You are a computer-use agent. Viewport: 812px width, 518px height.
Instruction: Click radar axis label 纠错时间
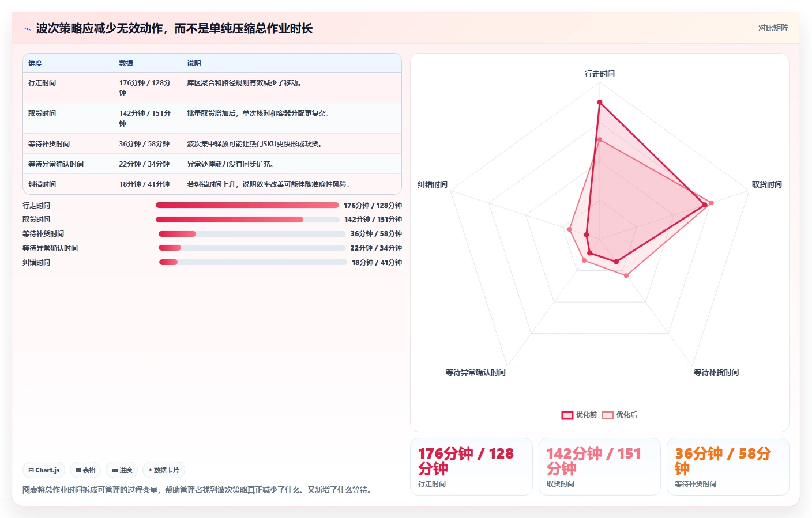click(x=433, y=184)
